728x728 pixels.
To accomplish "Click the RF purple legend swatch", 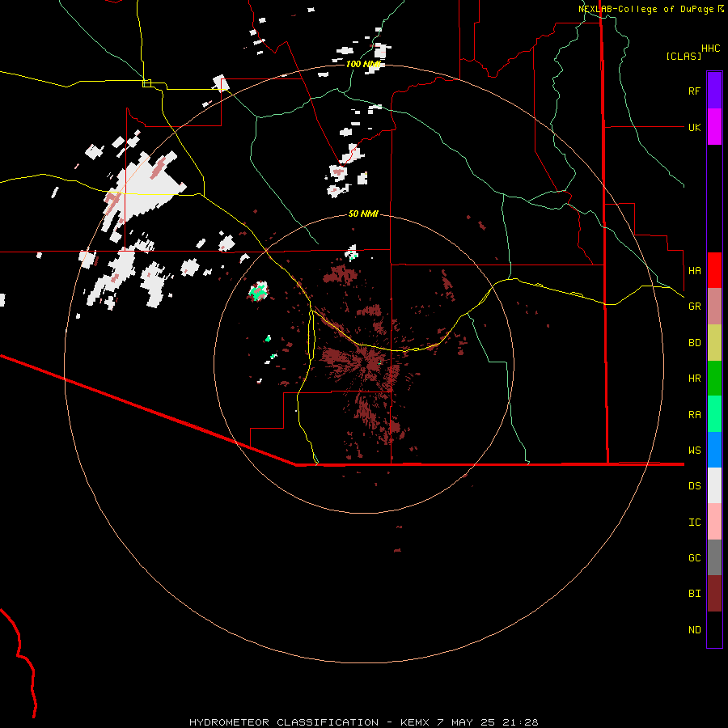I will [714, 91].
